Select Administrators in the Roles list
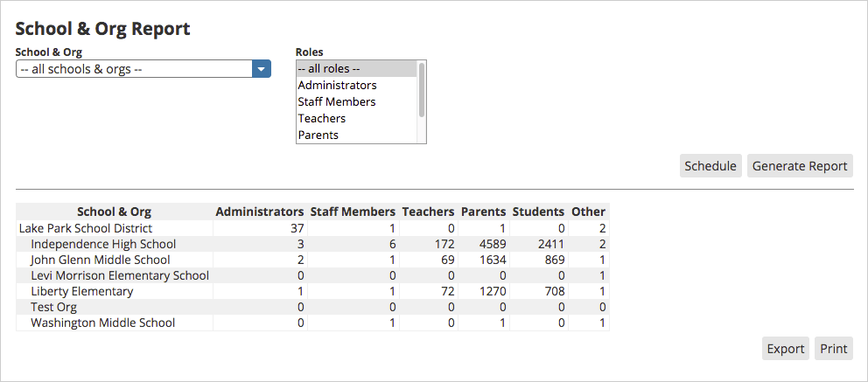The image size is (868, 382). click(x=356, y=85)
